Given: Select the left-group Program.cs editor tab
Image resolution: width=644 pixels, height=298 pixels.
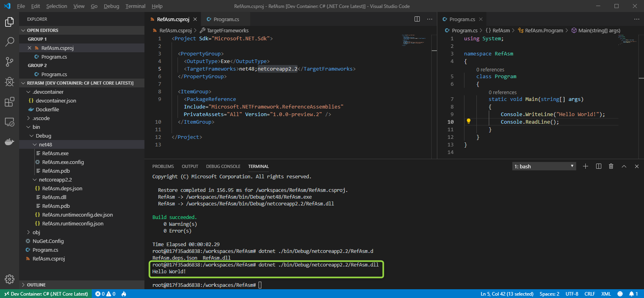Looking at the screenshot, I should click(x=226, y=19).
